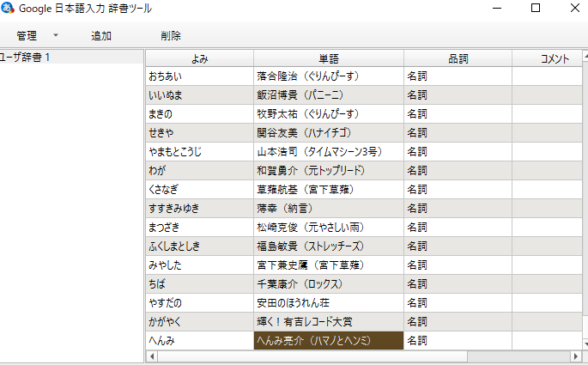588x365 pixels.
Task: Select the くさなぎ reading cell
Action: pos(199,190)
